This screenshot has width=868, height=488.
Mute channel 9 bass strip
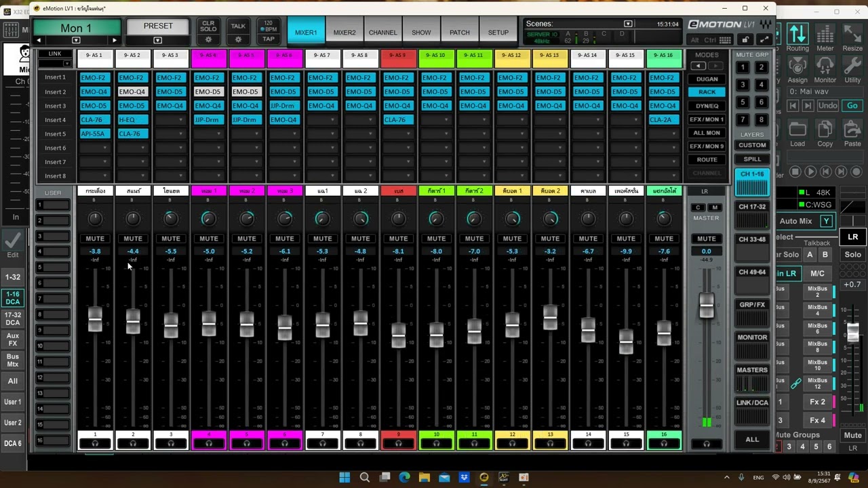(398, 239)
